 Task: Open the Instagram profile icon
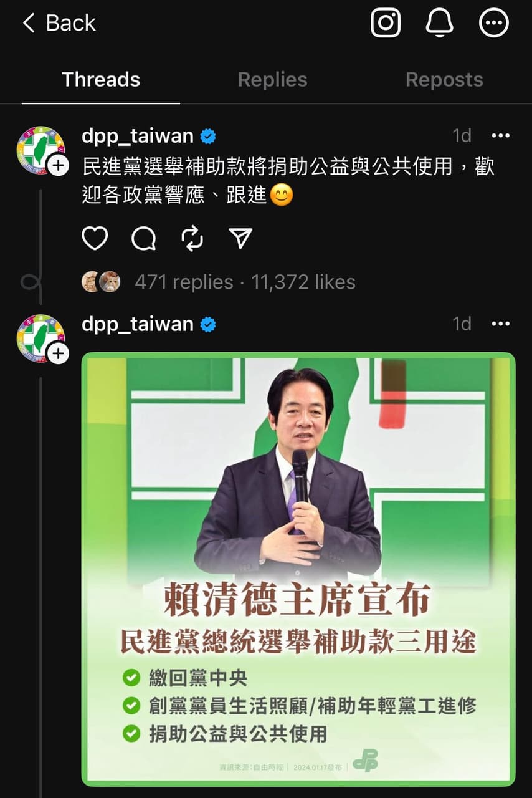[386, 24]
